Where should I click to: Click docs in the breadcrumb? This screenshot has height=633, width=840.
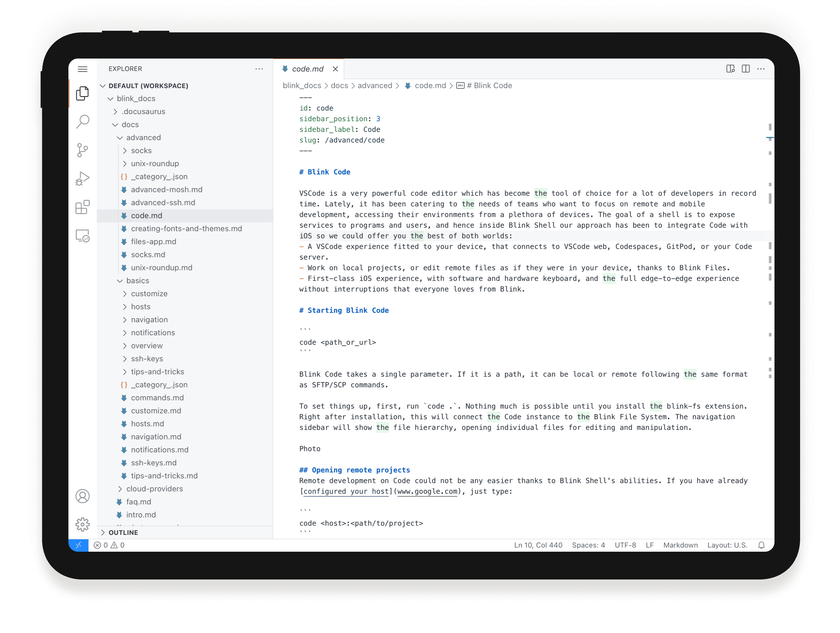coord(339,86)
